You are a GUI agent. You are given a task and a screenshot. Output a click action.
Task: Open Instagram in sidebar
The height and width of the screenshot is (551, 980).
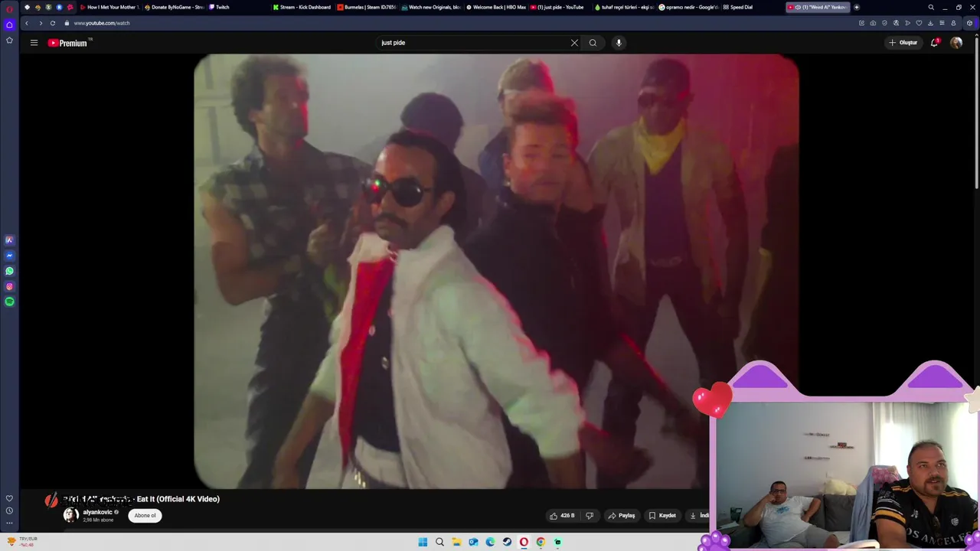(x=9, y=286)
